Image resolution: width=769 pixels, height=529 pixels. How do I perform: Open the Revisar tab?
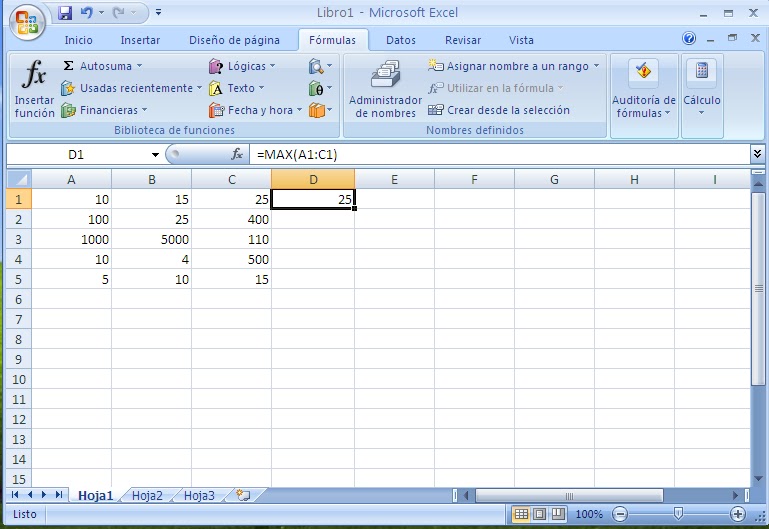coord(463,40)
